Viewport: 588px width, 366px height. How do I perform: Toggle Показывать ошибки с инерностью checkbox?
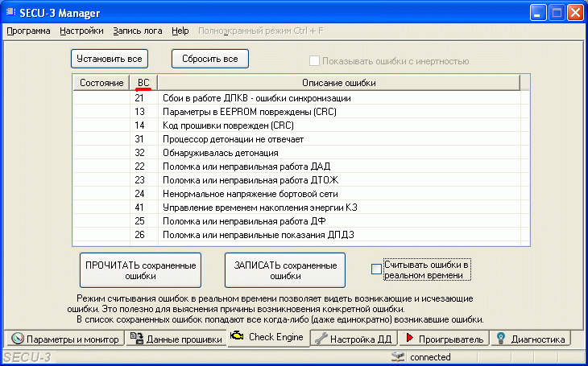point(314,61)
